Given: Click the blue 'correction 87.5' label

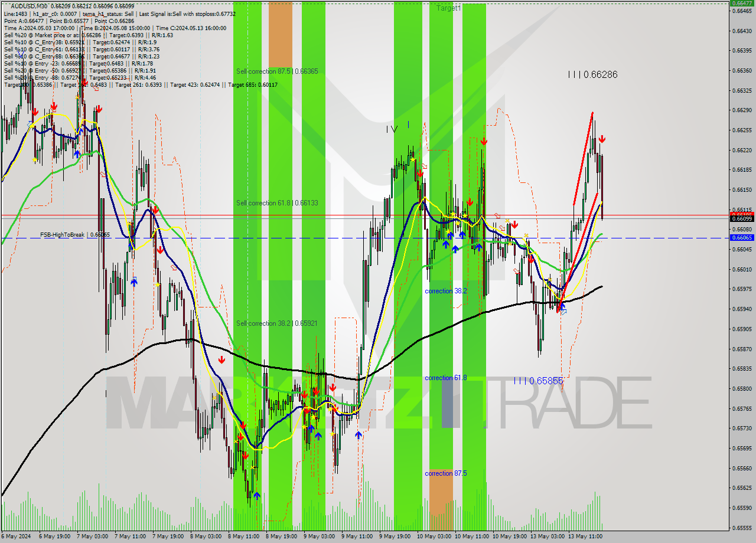Looking at the screenshot, I should click(x=445, y=473).
